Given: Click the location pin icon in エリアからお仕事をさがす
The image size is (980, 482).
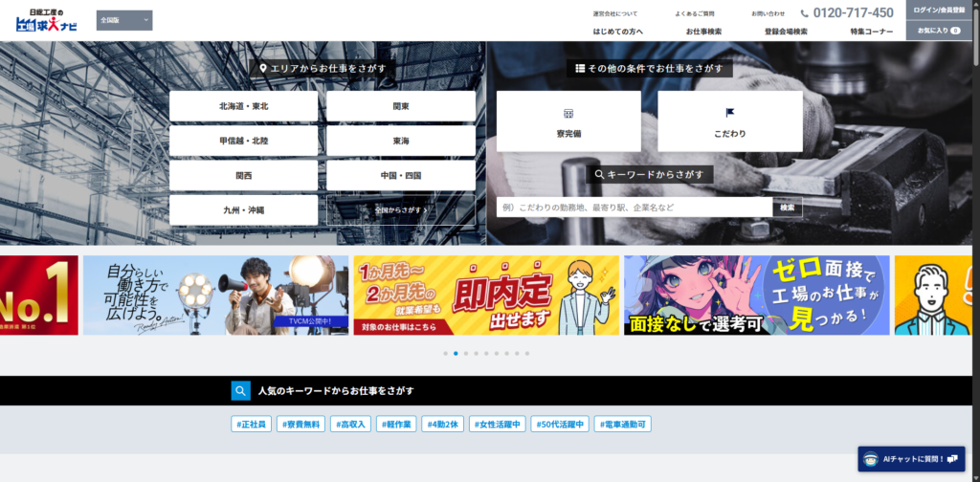Looking at the screenshot, I should pos(263,69).
